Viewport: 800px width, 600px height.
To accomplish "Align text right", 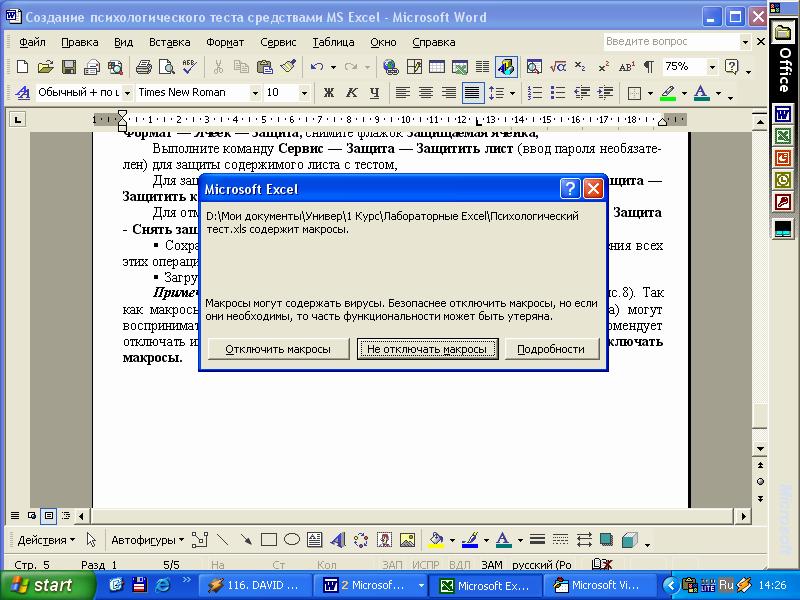I will point(449,93).
